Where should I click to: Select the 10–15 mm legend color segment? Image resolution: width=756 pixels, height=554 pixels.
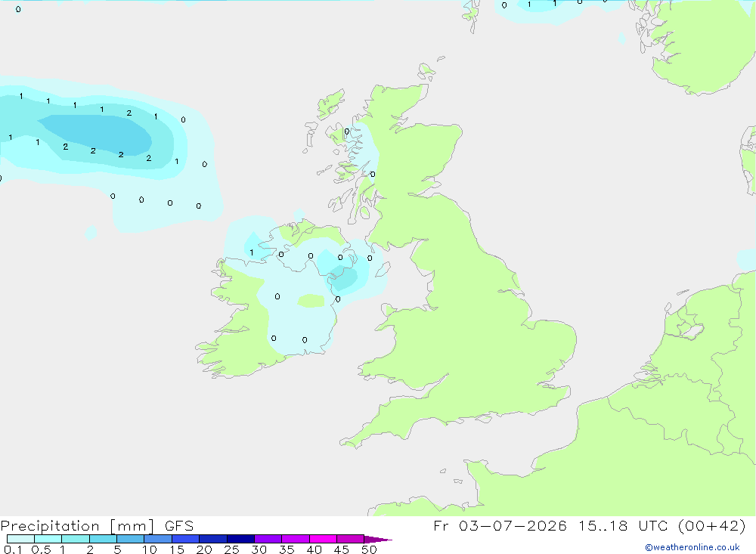[158, 539]
